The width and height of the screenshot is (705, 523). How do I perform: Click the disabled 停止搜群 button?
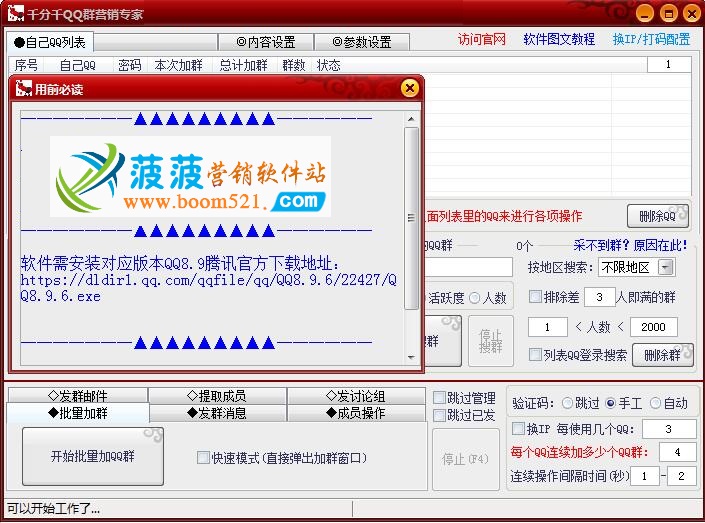(x=491, y=341)
